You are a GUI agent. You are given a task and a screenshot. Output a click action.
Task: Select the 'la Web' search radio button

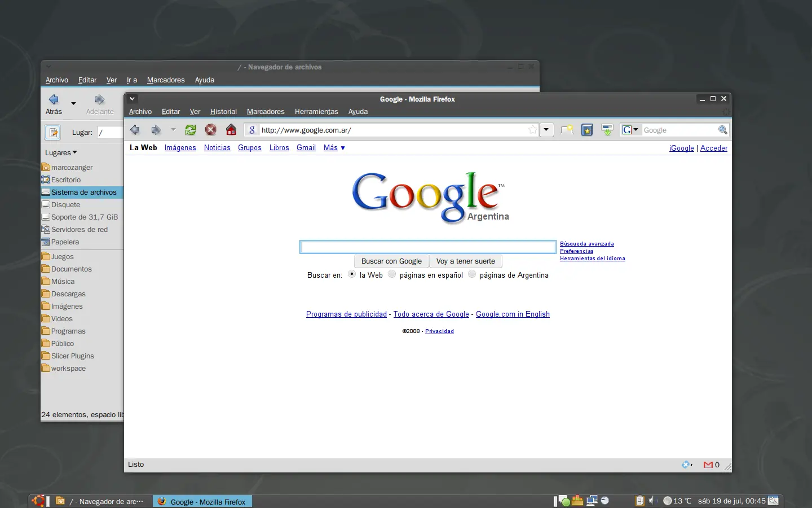coord(352,274)
